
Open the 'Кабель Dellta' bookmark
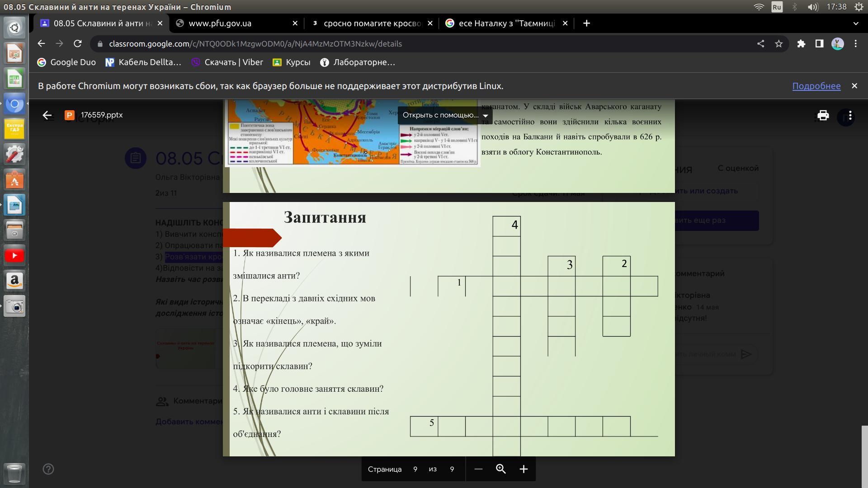143,62
